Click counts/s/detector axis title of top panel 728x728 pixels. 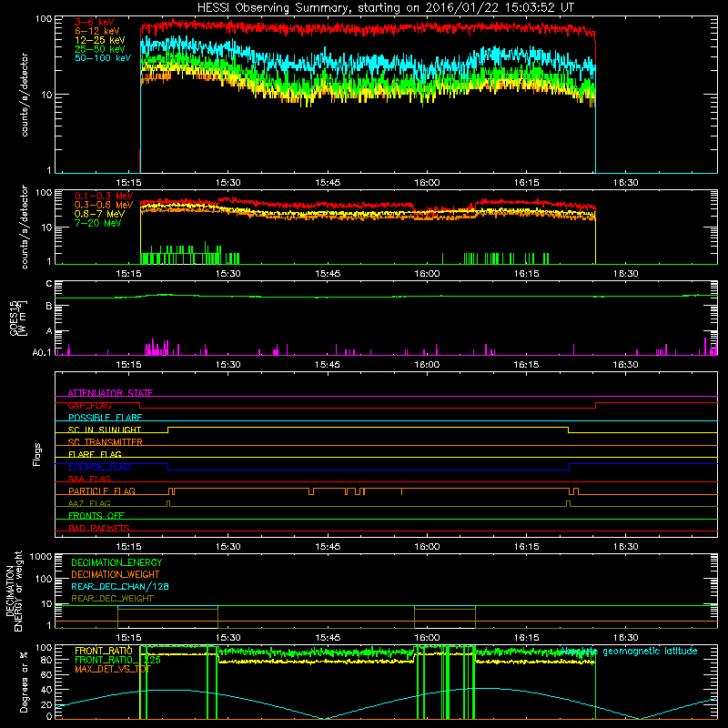coord(25,95)
